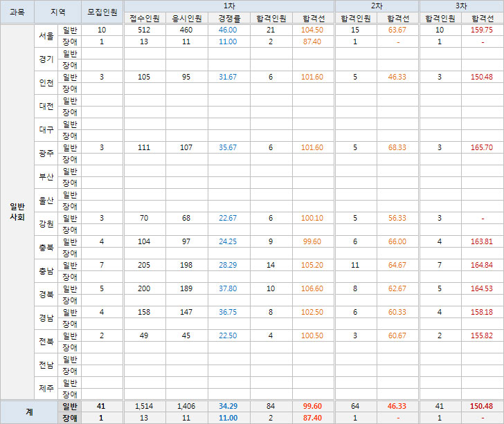Image resolution: width=504 pixels, height=424 pixels.
Task: Click Seoul competition rate 46.00
Action: [x=228, y=30]
